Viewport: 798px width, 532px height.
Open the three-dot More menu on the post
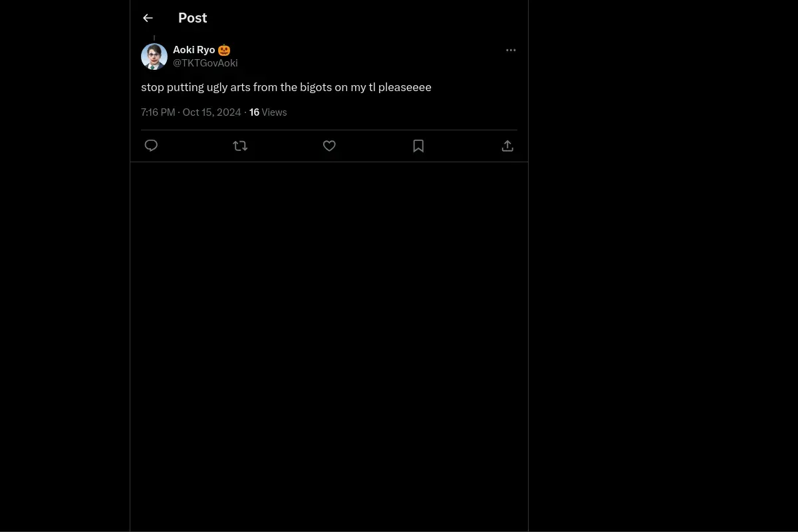[x=511, y=50]
